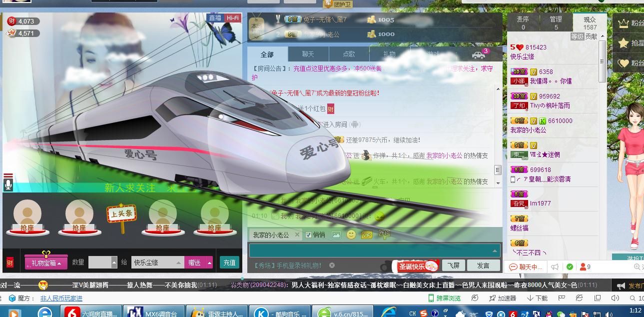Toggle 等级 sorting in audience list

click(x=577, y=36)
